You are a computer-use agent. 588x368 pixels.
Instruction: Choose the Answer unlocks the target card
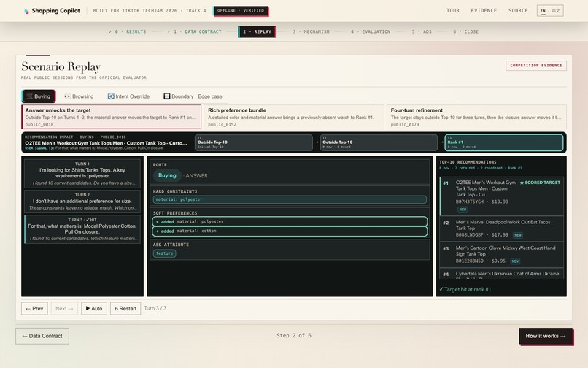[112, 117]
